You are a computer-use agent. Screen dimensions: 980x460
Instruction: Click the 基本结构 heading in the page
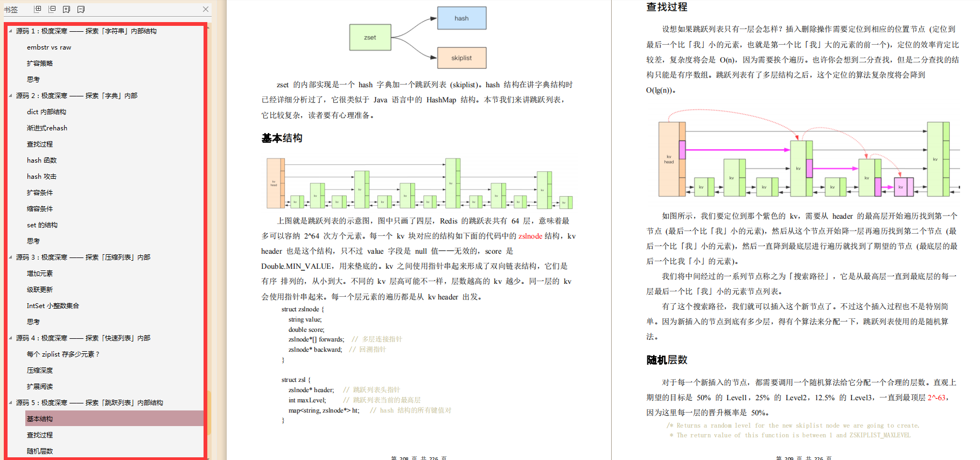click(282, 138)
